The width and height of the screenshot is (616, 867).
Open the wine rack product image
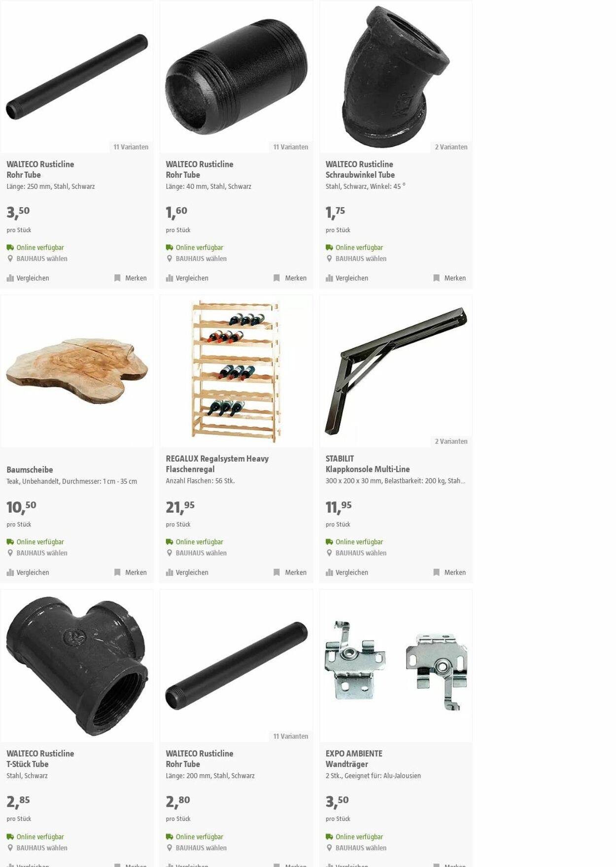click(x=236, y=371)
